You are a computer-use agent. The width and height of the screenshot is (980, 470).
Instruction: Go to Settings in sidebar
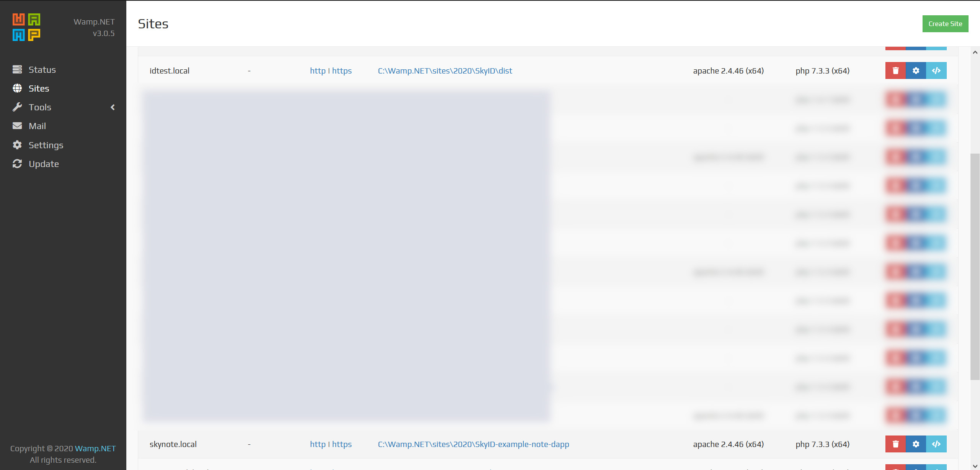coord(46,145)
